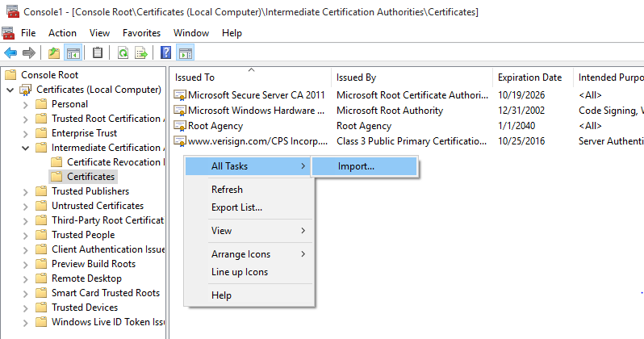Sort by Issued To column header
The height and width of the screenshot is (339, 644).
250,77
